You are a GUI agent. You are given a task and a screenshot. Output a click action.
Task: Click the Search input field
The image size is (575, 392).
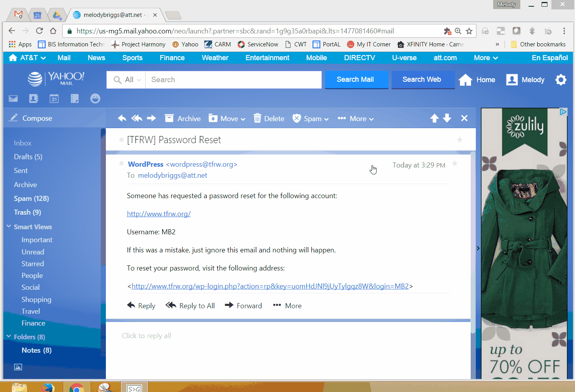click(x=233, y=80)
